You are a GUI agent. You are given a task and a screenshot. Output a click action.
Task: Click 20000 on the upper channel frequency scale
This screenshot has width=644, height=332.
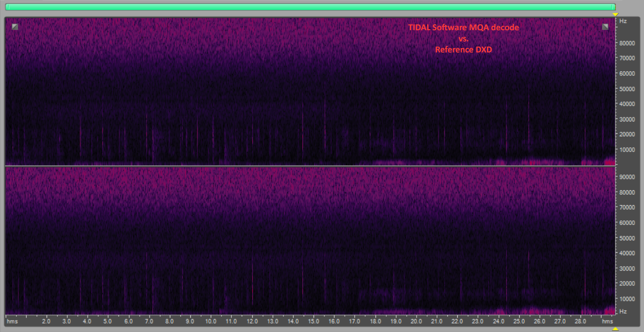(628, 134)
